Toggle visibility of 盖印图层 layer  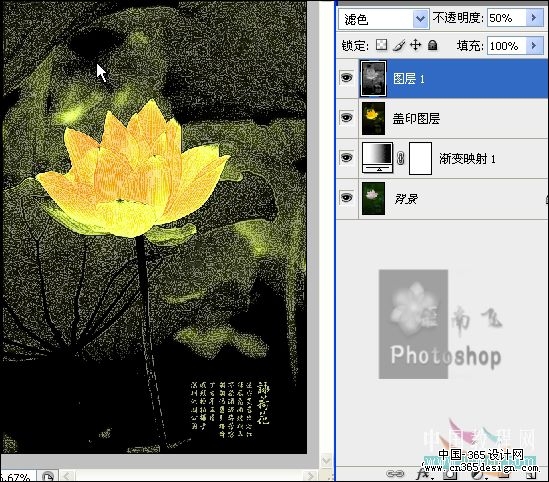(x=346, y=118)
